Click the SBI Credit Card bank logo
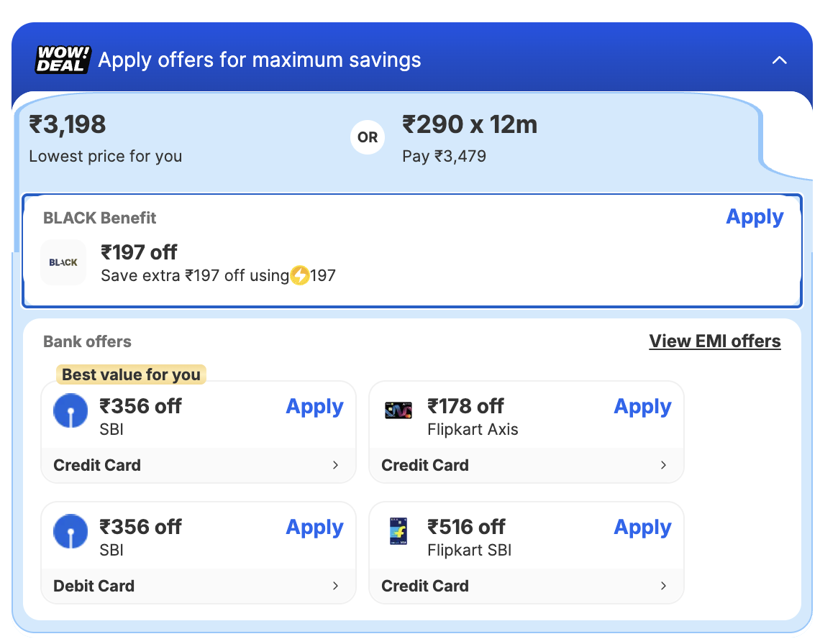This screenshot has width=820, height=644. pos(70,411)
